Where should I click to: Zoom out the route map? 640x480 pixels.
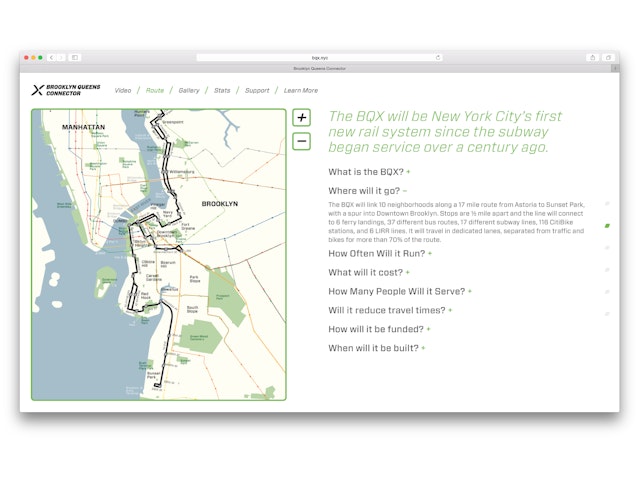click(302, 141)
